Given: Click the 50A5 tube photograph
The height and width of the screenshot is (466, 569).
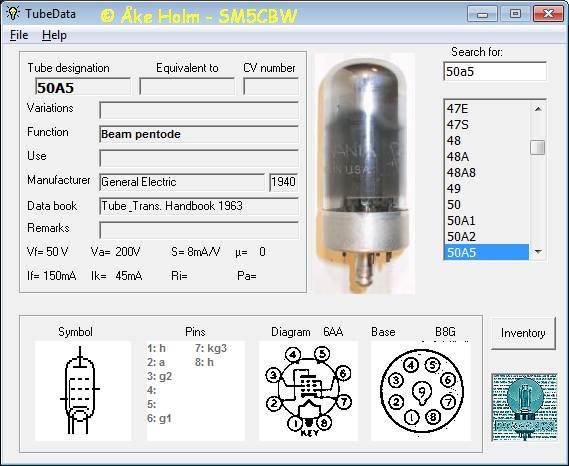Looking at the screenshot, I should 365,173.
